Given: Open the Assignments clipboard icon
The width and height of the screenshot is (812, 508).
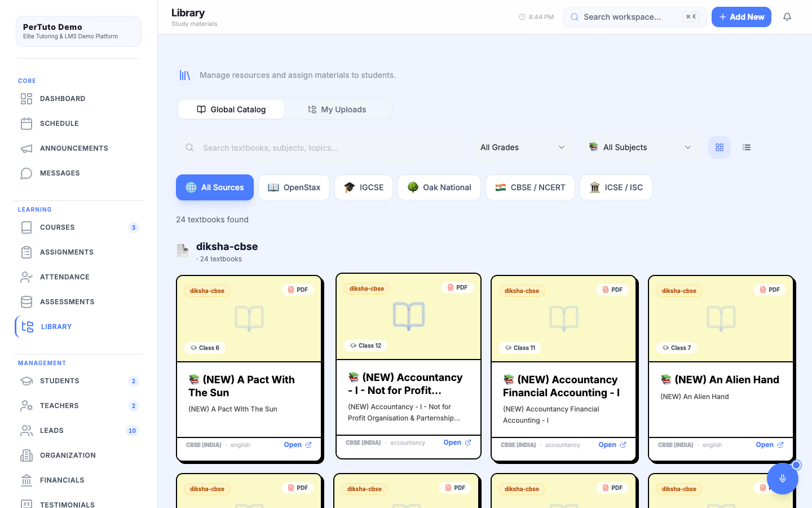Looking at the screenshot, I should click(x=27, y=252).
